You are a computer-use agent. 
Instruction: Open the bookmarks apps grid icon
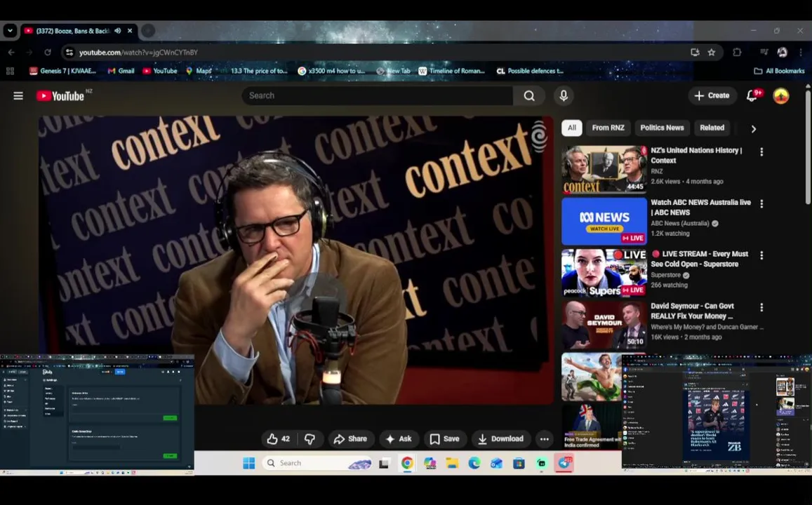click(10, 71)
